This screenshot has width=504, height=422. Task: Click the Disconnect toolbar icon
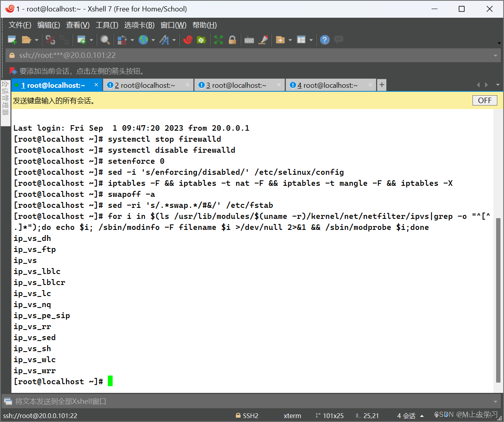[x=50, y=40]
